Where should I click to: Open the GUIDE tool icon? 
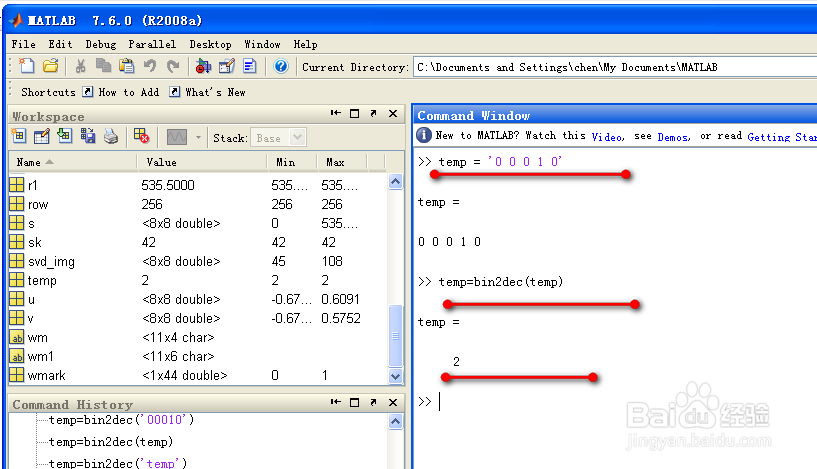[x=227, y=66]
